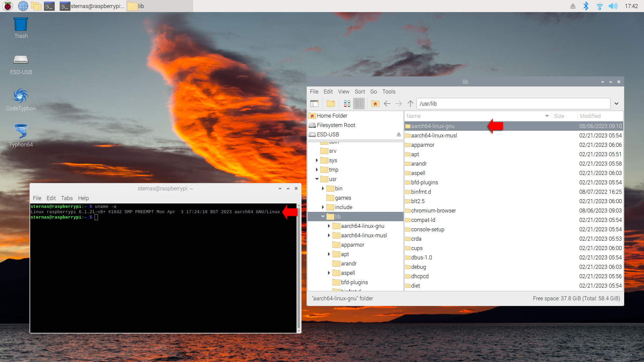
Task: Open a new window in file manager toolbar
Action: click(314, 104)
